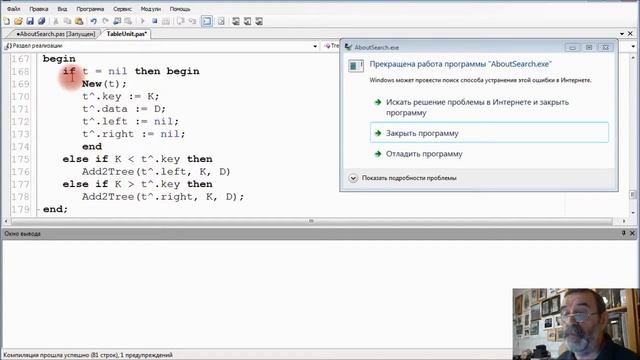Screen dimensions: 640x360
Task: Click the Navigate Back toolbar icon
Action: click(117, 21)
